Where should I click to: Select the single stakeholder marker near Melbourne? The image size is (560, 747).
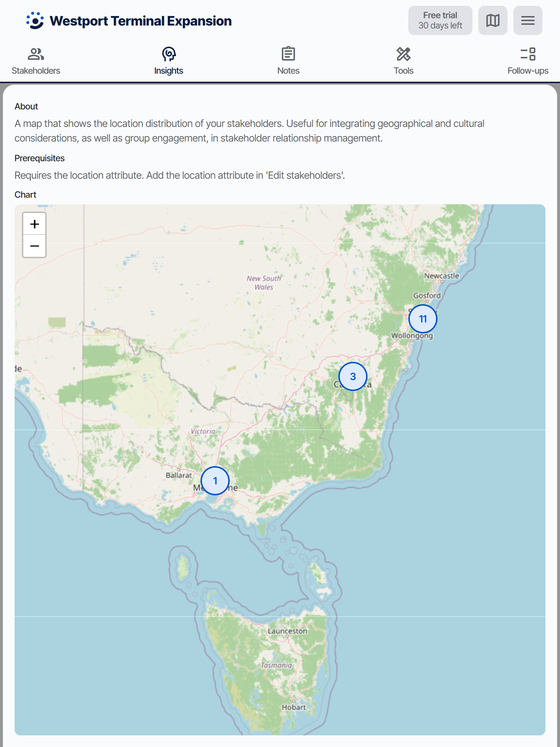pos(215,481)
